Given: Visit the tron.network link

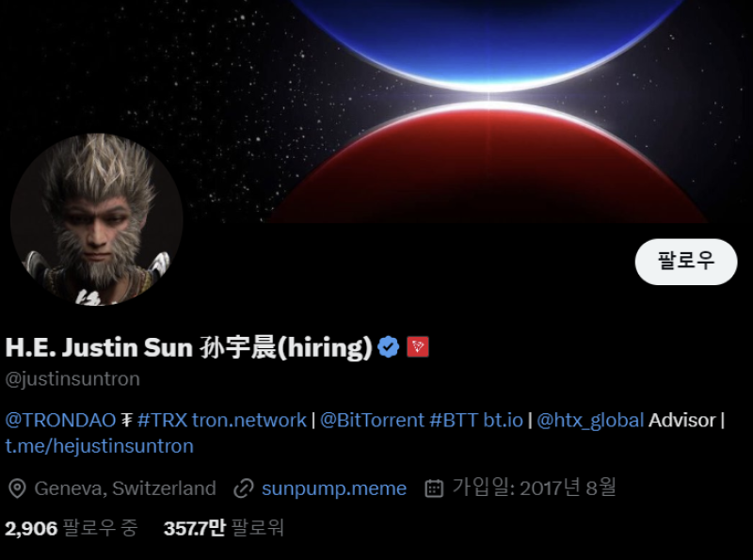Looking at the screenshot, I should coord(249,421).
